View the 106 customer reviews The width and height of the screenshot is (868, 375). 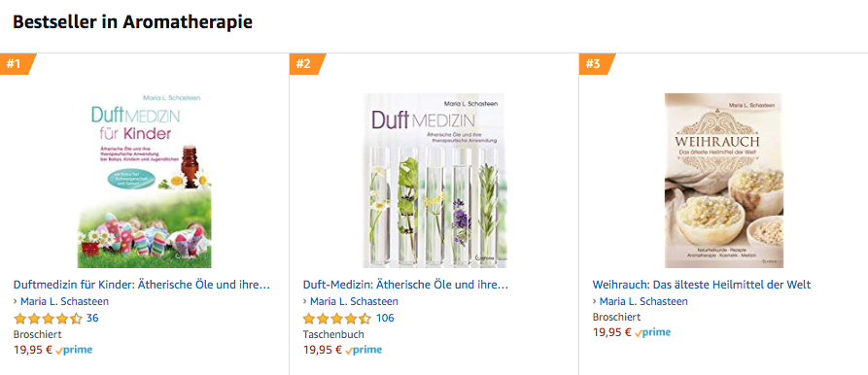tap(385, 318)
